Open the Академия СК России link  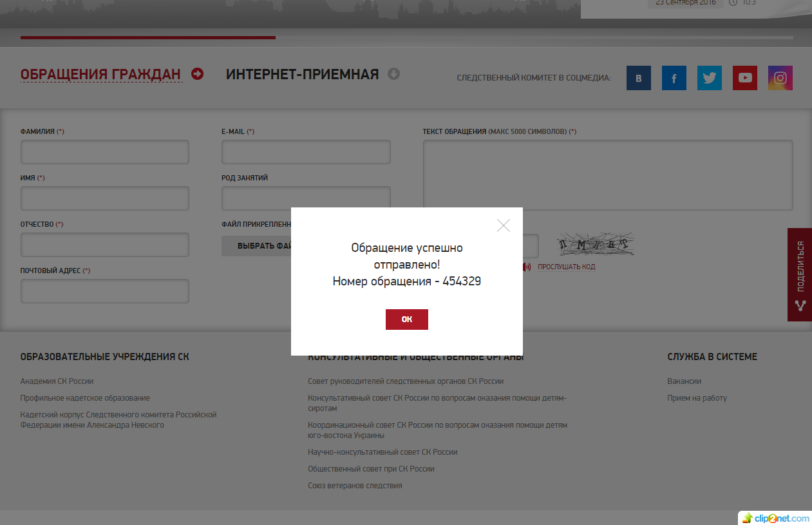point(57,381)
